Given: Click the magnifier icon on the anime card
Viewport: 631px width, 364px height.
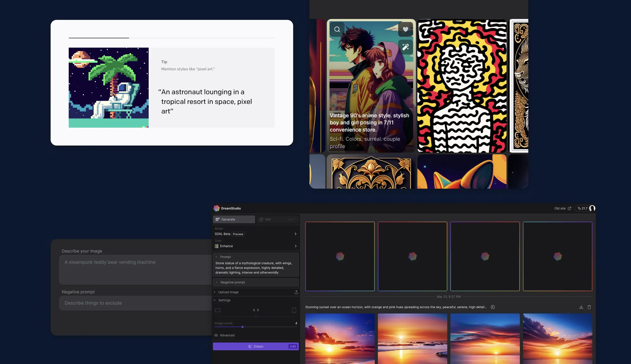Looking at the screenshot, I should tap(337, 29).
